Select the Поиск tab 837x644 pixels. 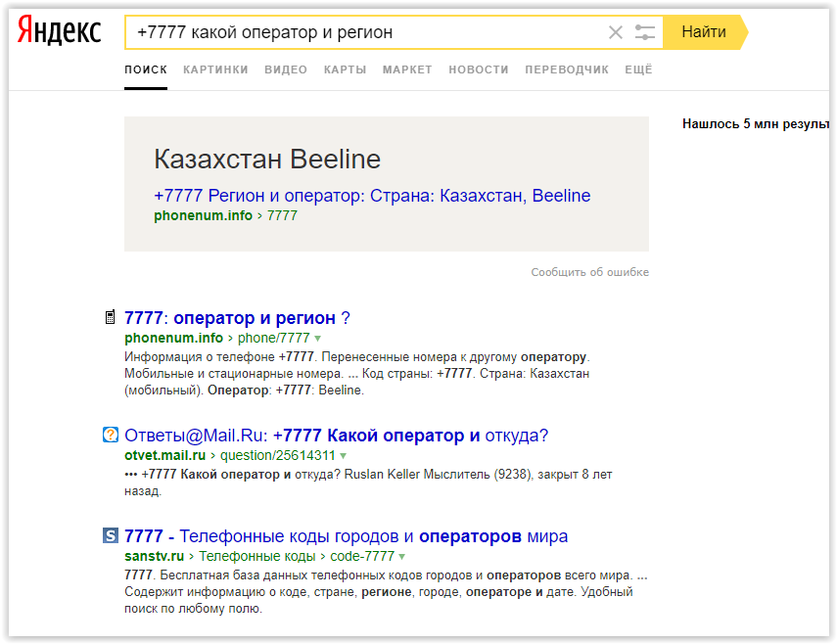146,69
